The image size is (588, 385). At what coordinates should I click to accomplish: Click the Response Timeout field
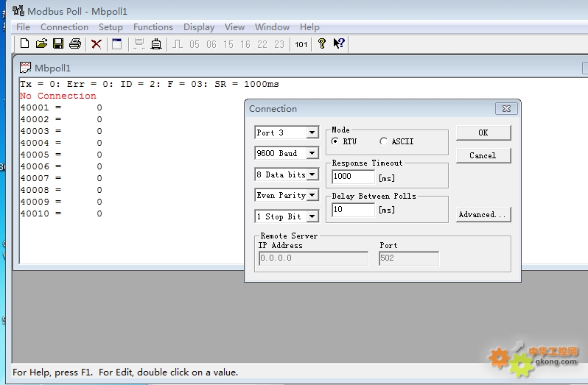pos(353,177)
